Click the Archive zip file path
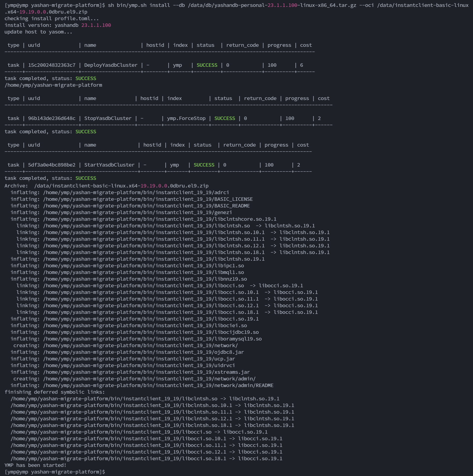 point(121,186)
